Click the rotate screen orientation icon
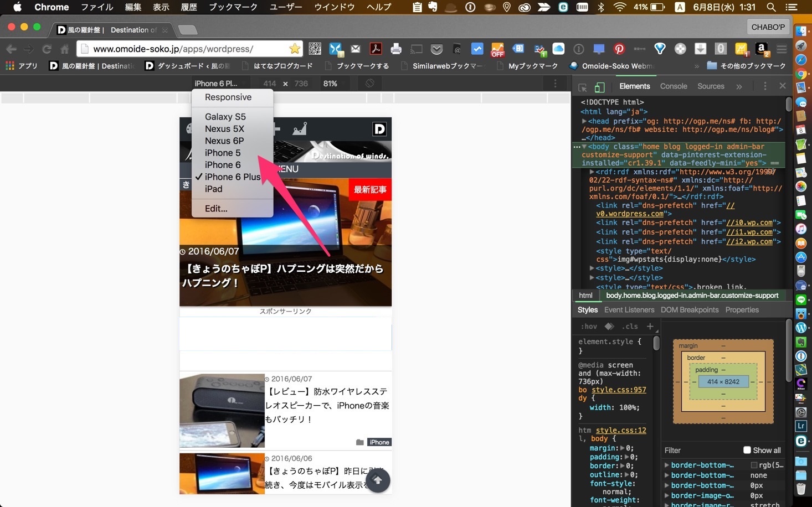Viewport: 812px width, 507px height. pos(369,84)
